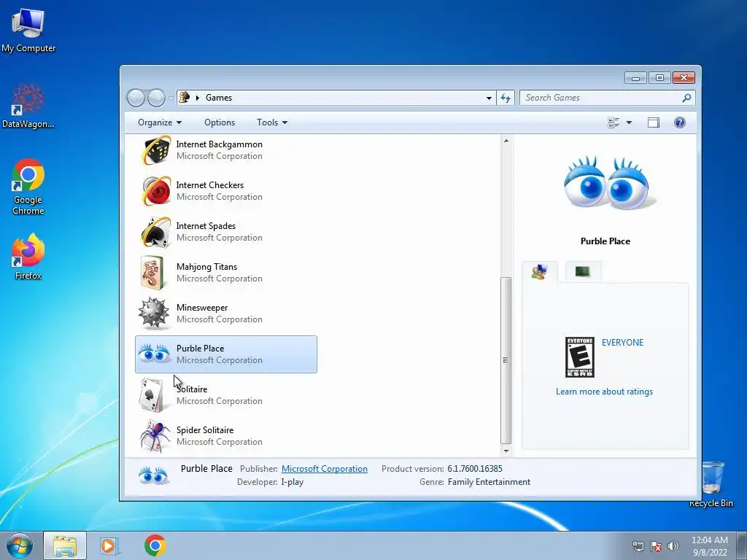Select the Recycle Bin desktop icon

pos(711,484)
